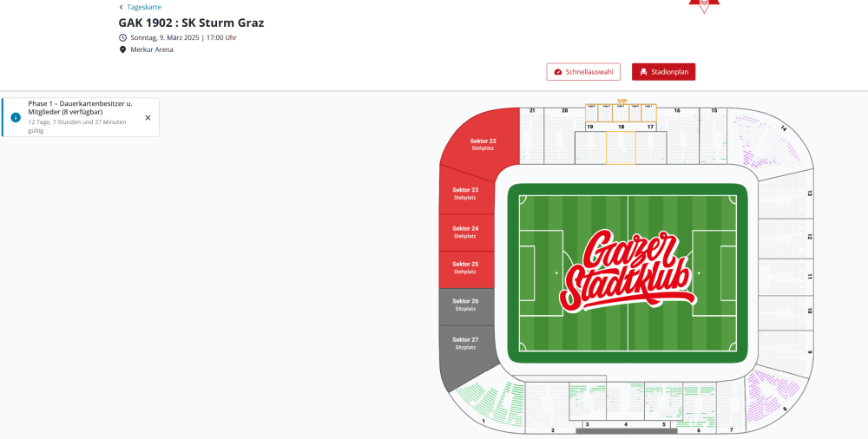Select the grey Sektor 26 Sitzplatz
This screenshot has width=868, height=439.
pos(465,305)
